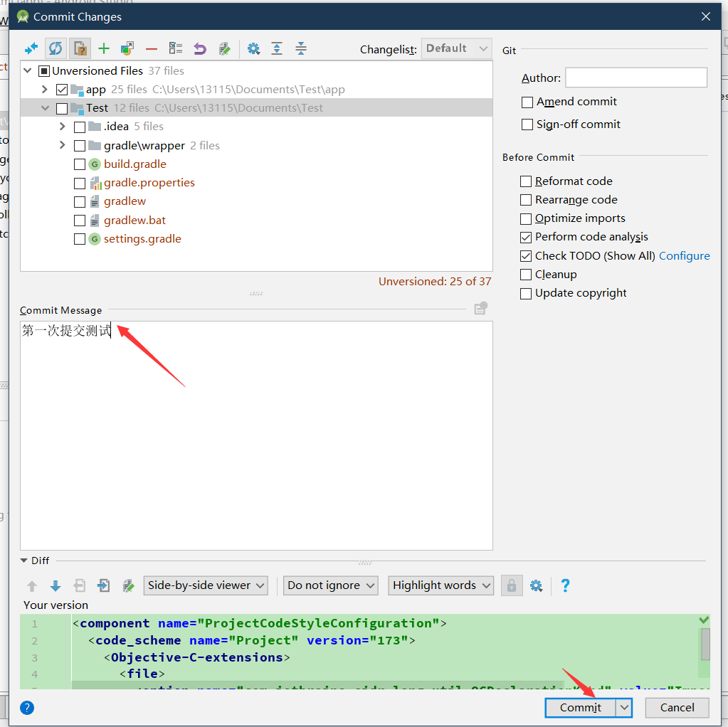The height and width of the screenshot is (727, 728).
Task: Open the dialog help button bottom-left
Action: (x=27, y=708)
